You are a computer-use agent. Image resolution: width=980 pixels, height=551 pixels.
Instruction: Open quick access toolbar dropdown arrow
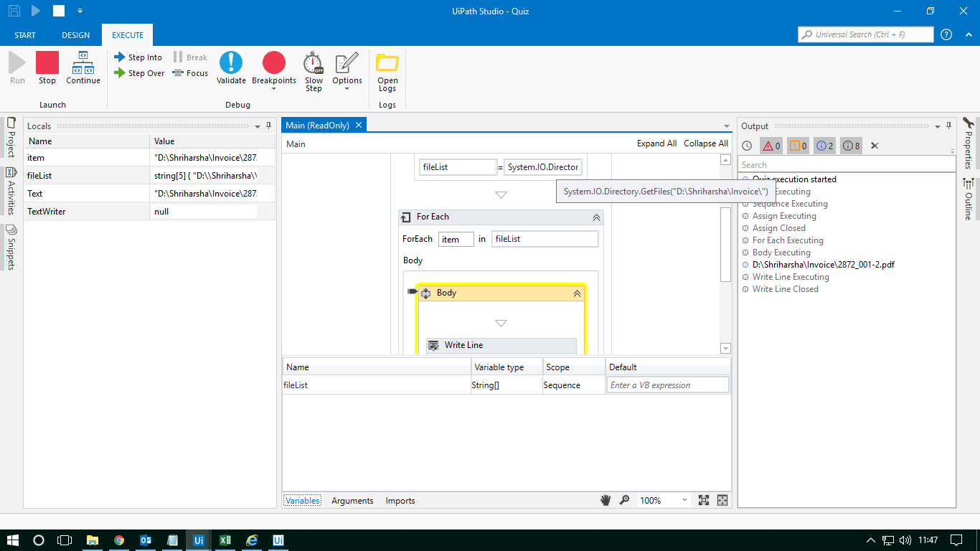80,11
